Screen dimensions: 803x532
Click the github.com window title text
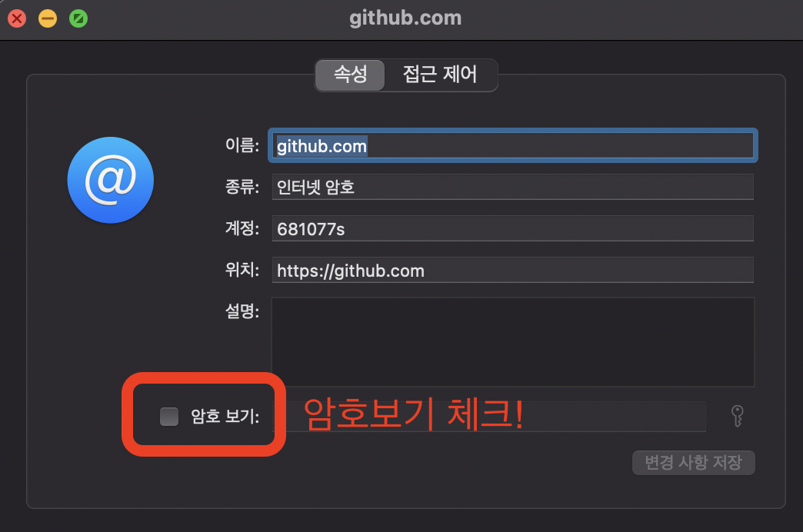[405, 18]
